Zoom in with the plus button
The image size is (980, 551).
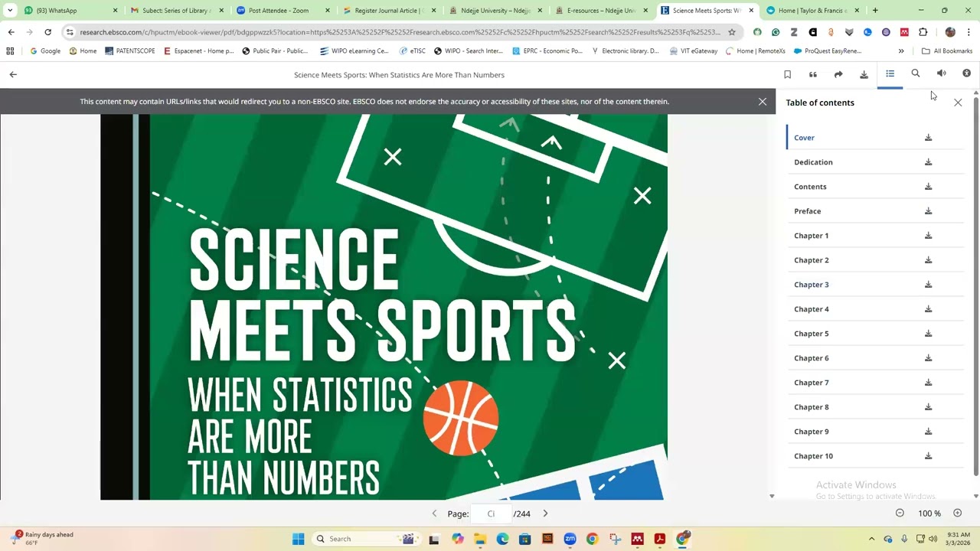(957, 514)
